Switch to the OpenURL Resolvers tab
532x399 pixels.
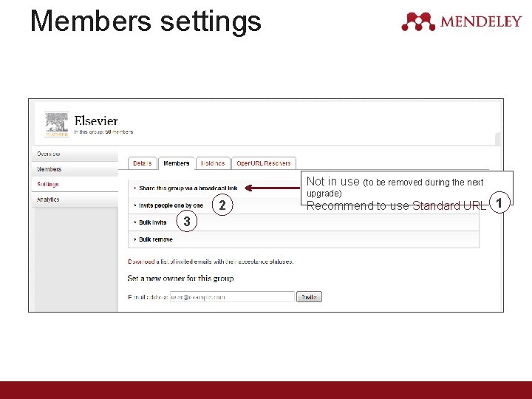pos(264,163)
